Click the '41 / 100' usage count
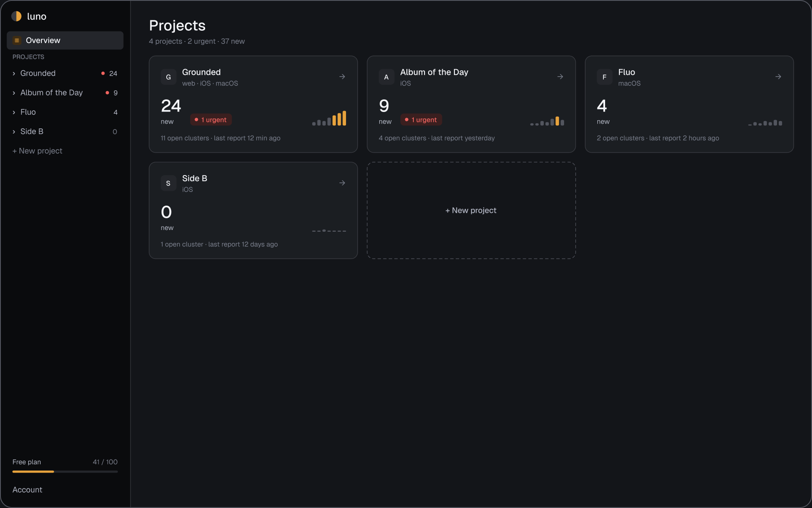 105,462
